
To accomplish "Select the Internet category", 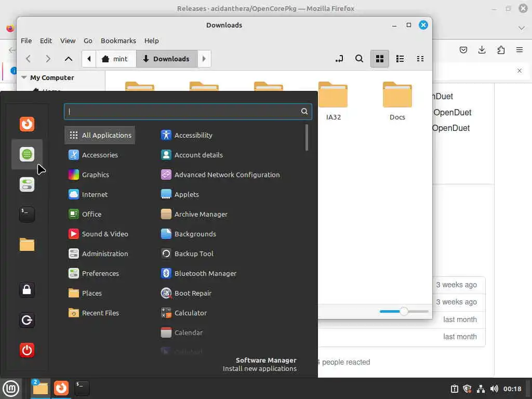I will (x=88, y=194).
